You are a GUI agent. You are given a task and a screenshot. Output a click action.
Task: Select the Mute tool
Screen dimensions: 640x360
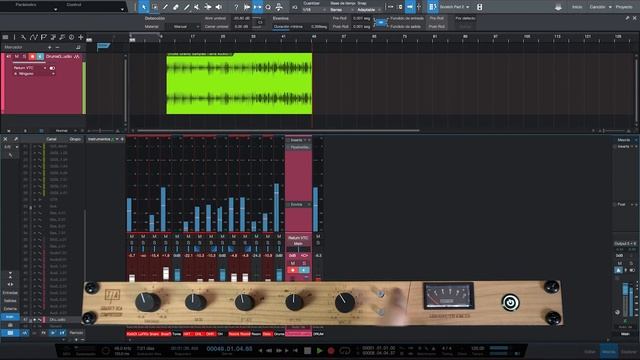197,7
